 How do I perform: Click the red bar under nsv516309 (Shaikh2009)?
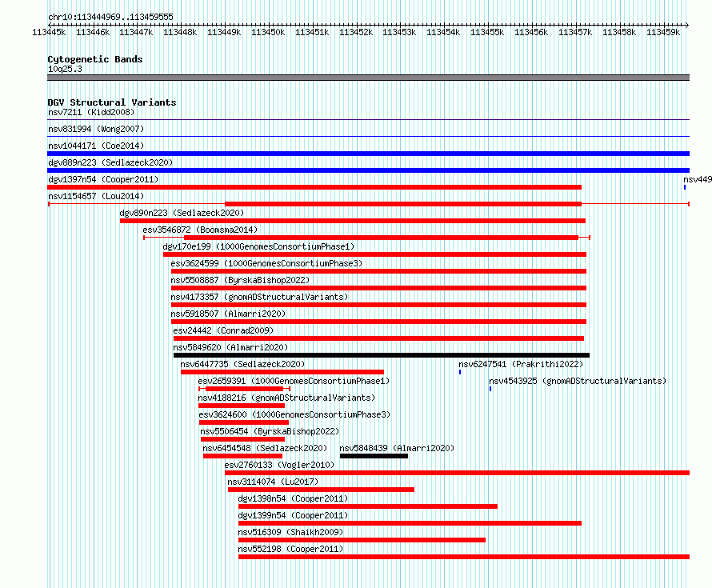click(362, 540)
